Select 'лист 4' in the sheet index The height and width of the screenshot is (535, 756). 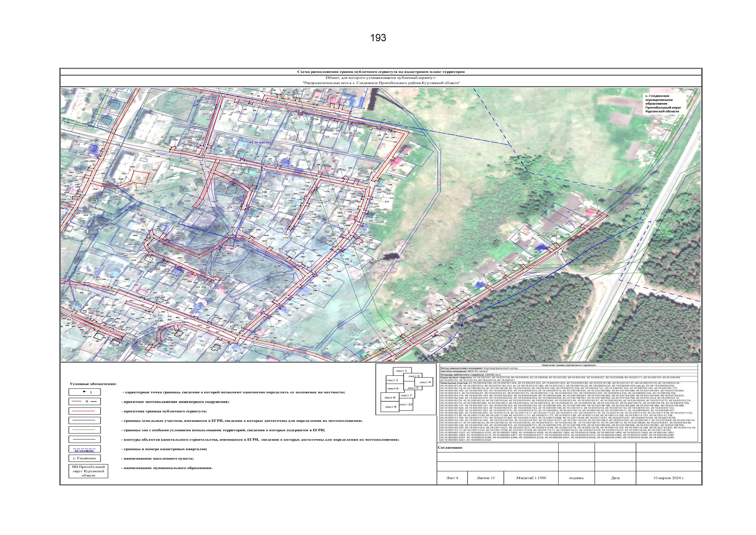pos(425,382)
